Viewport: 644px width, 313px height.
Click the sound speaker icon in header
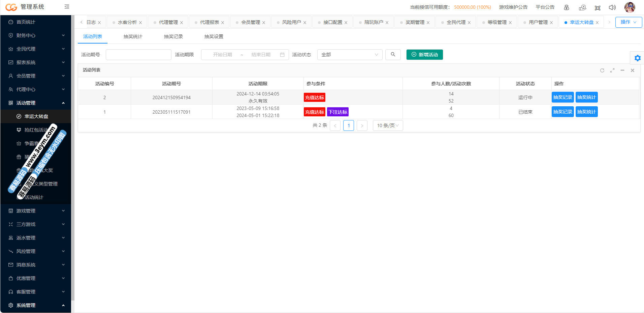612,7
